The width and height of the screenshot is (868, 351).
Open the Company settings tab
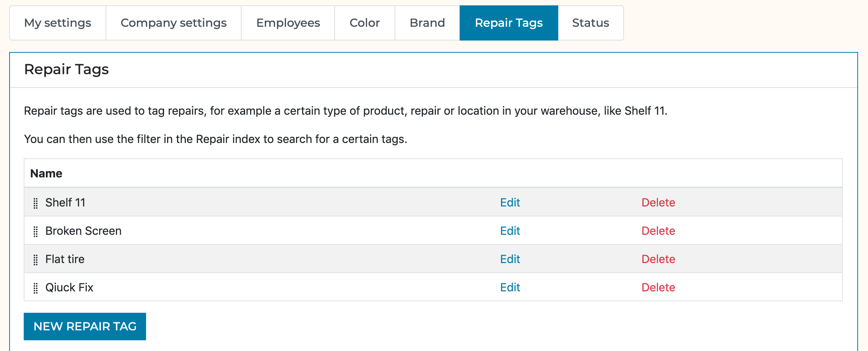tap(173, 23)
